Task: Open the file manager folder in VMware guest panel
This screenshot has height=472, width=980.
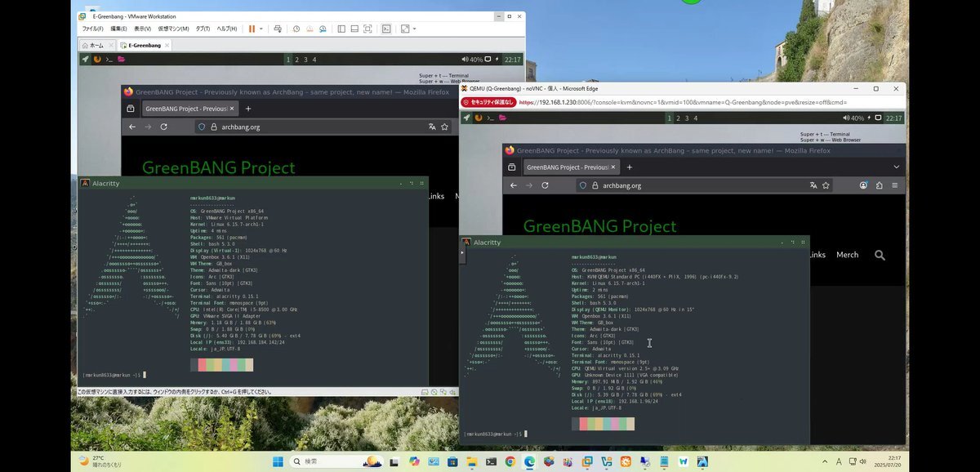Action: 121,59
